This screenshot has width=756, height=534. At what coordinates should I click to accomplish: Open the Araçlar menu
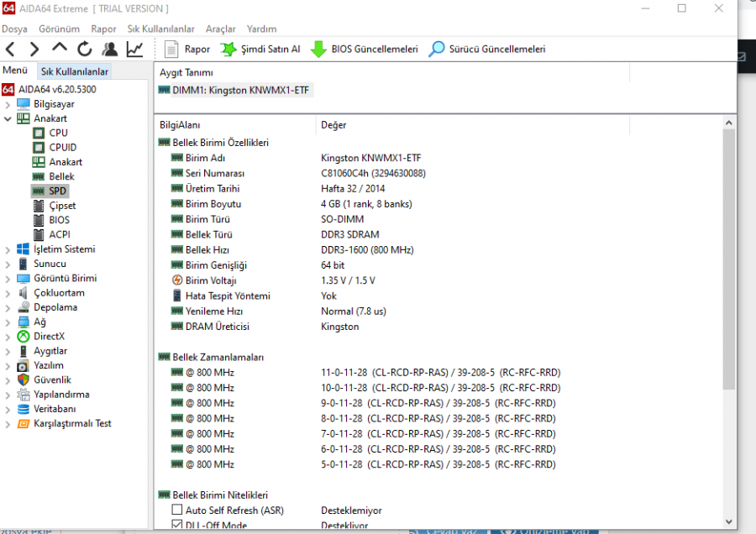click(221, 29)
